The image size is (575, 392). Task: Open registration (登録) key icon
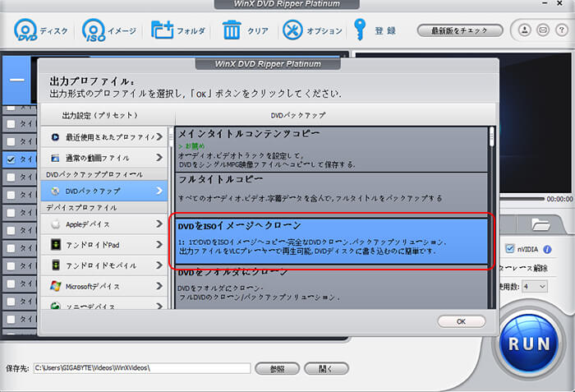(x=375, y=30)
